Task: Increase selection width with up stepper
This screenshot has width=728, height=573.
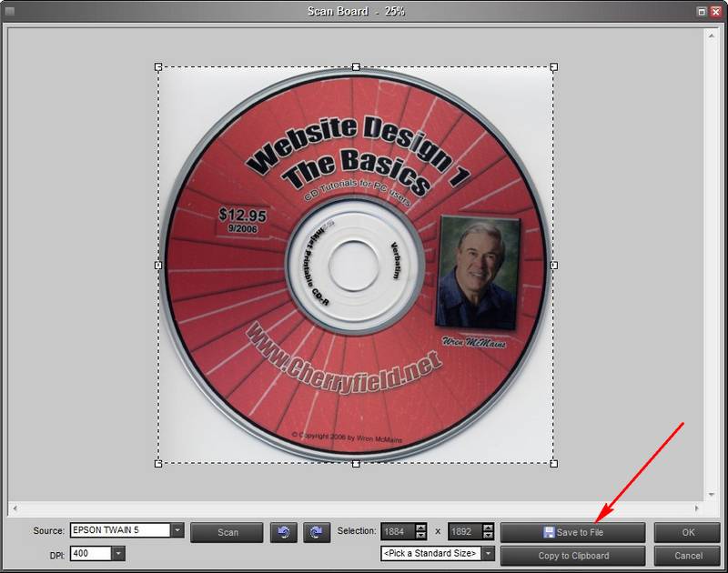Action: [x=421, y=528]
